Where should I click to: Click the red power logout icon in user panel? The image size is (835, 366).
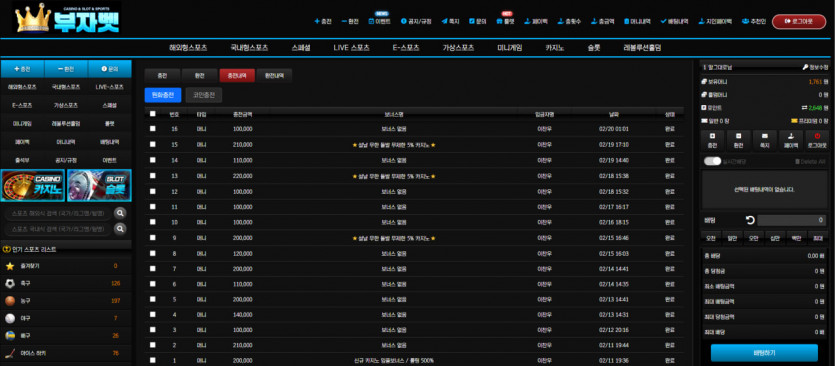coord(817,136)
